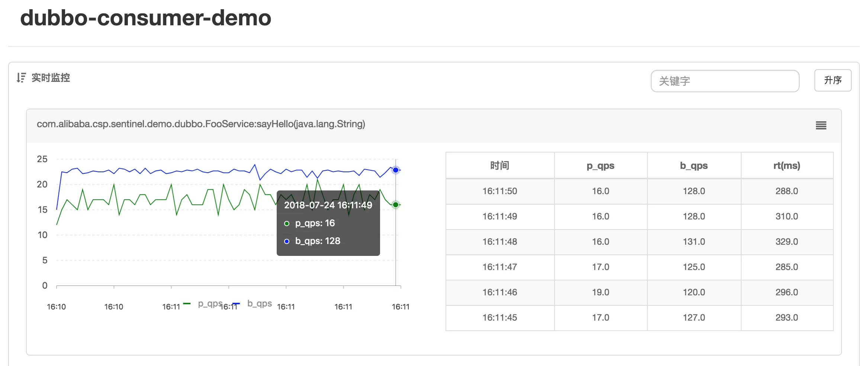Image resolution: width=868 pixels, height=366 pixels.
Task: Select the blue highlighted data point on the chart
Action: pyautogui.click(x=395, y=170)
